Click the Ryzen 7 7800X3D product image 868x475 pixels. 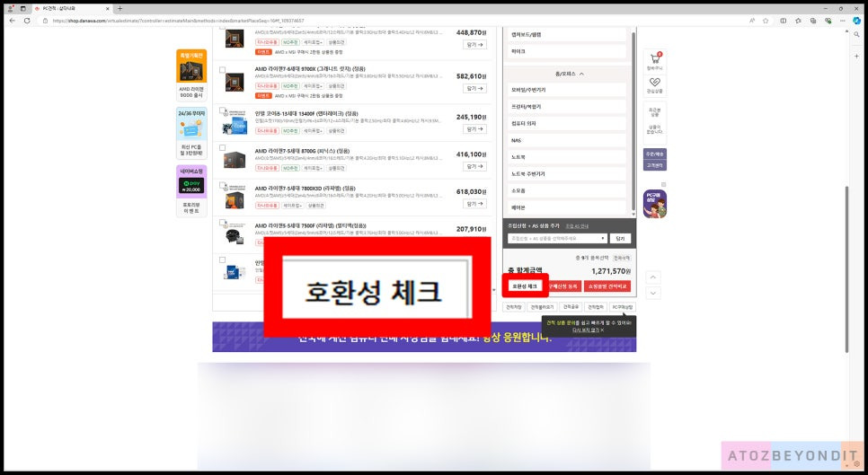click(235, 198)
